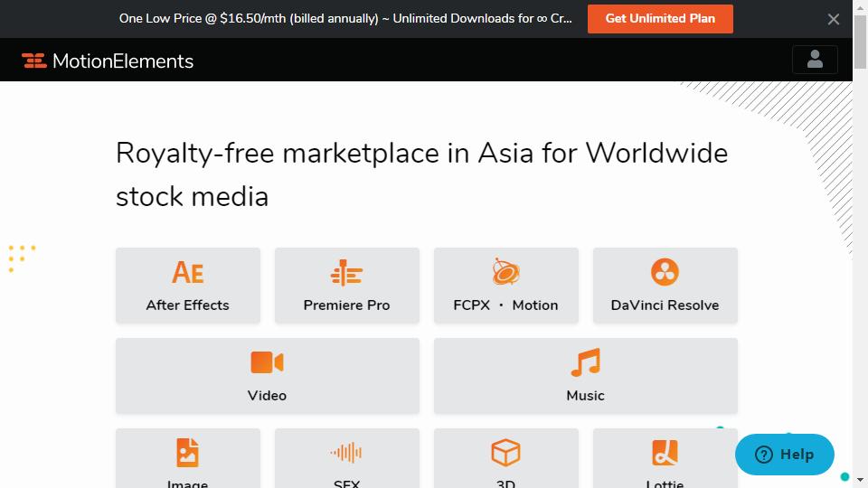Open the Help chat widget
This screenshot has height=488, width=868.
(x=785, y=455)
